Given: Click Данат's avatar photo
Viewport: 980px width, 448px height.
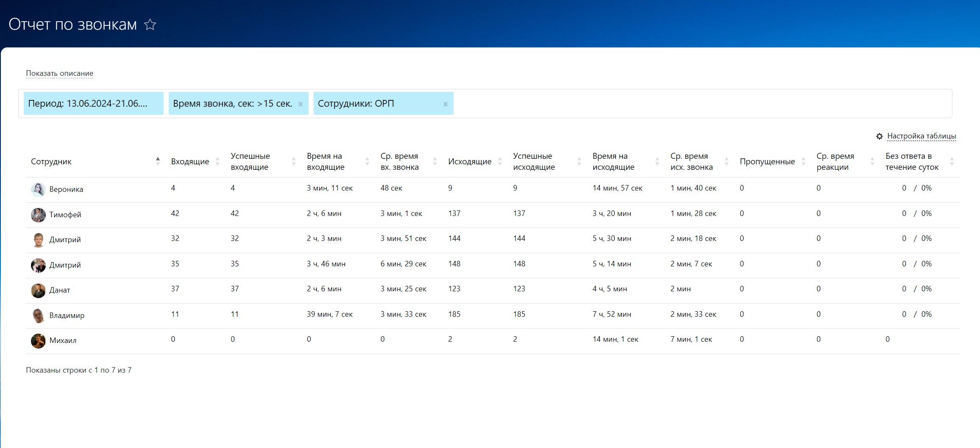Looking at the screenshot, I should pos(38,290).
